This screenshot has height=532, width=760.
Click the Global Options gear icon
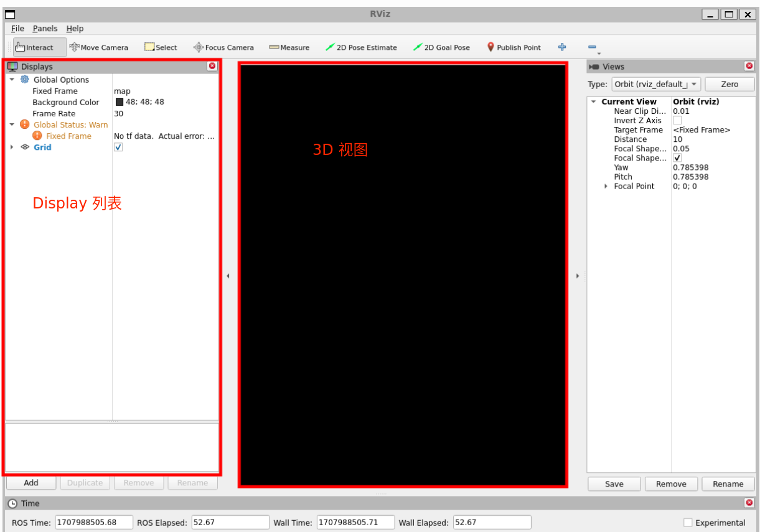coord(25,80)
